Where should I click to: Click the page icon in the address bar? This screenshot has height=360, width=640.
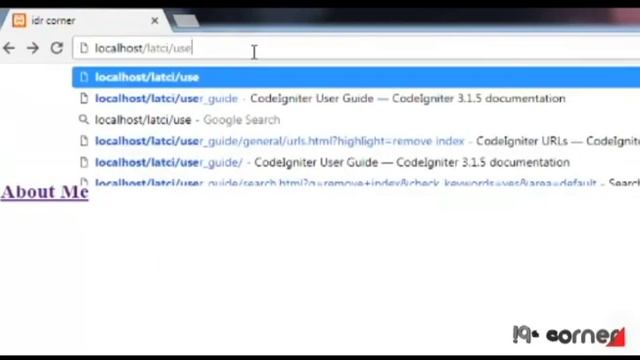click(84, 48)
